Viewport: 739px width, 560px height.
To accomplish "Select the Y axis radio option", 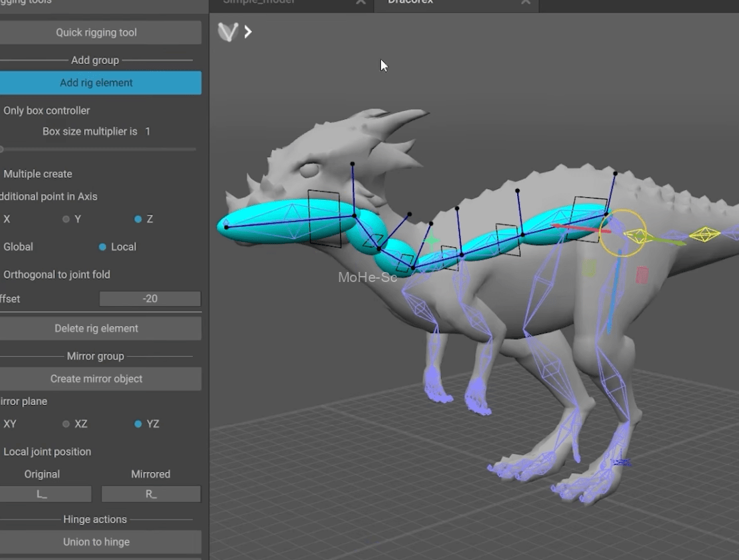I will click(x=66, y=219).
